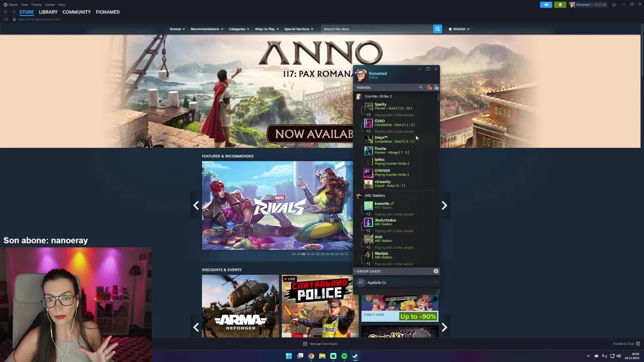Open Chrome from the taskbar
The width and height of the screenshot is (644, 362).
[x=311, y=356]
